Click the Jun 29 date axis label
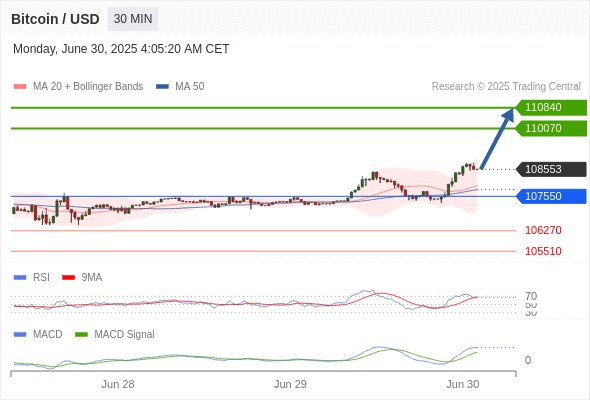This screenshot has height=400, width=590. (x=290, y=384)
